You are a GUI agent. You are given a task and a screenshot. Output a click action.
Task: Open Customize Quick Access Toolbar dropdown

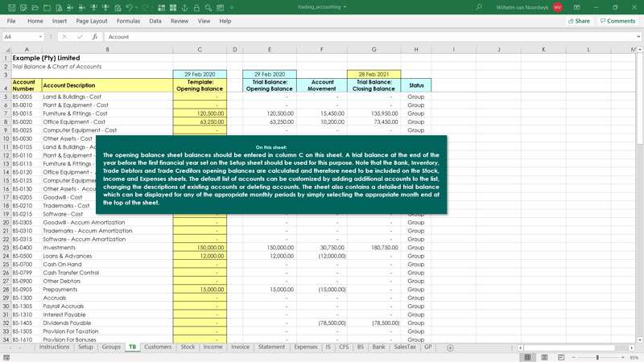coord(232,7)
